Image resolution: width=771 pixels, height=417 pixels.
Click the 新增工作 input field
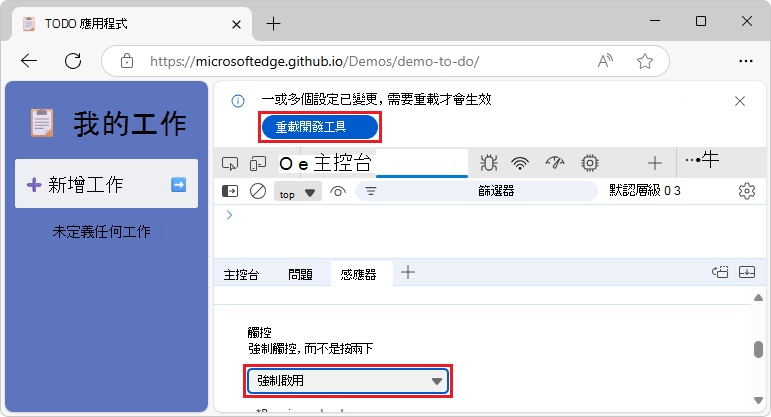click(x=106, y=184)
